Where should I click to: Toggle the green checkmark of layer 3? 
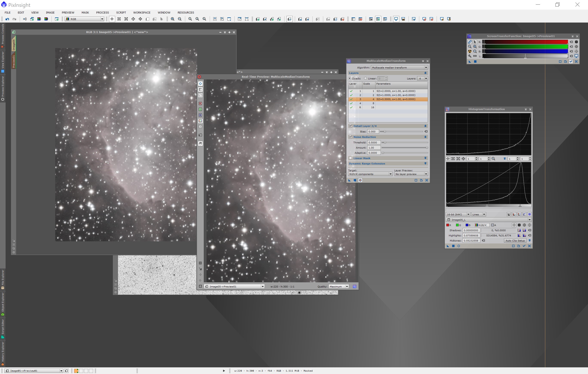click(351, 99)
